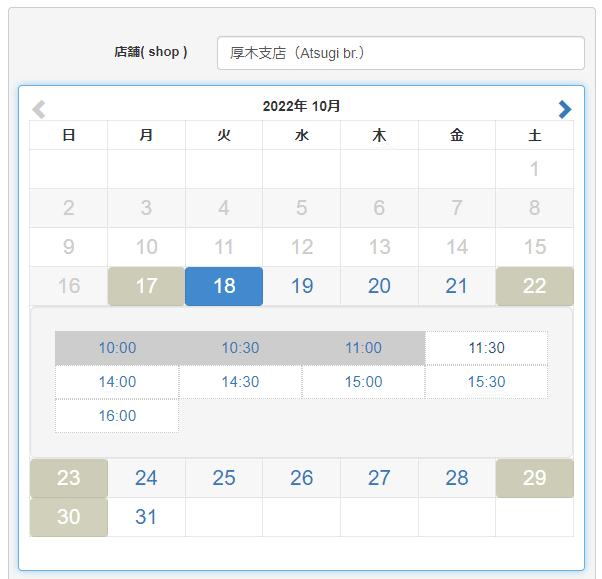Open the shop selection field
602x579 pixels.
[x=400, y=53]
